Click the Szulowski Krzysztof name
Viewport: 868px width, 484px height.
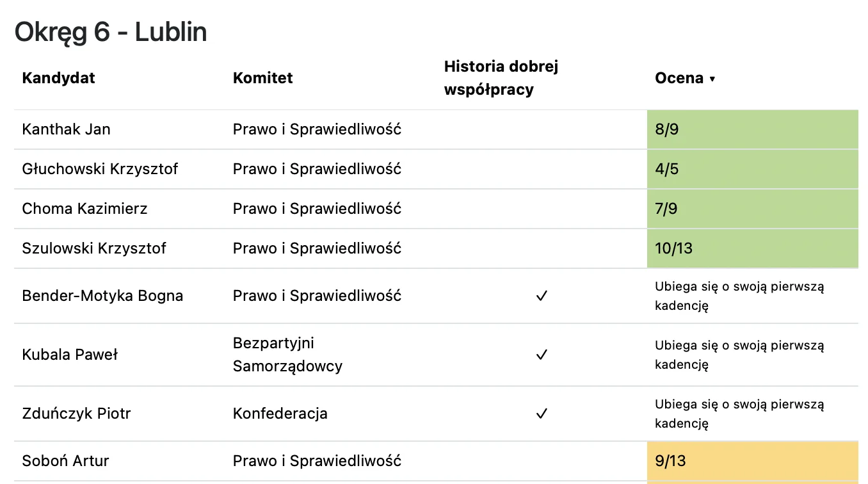coord(94,248)
